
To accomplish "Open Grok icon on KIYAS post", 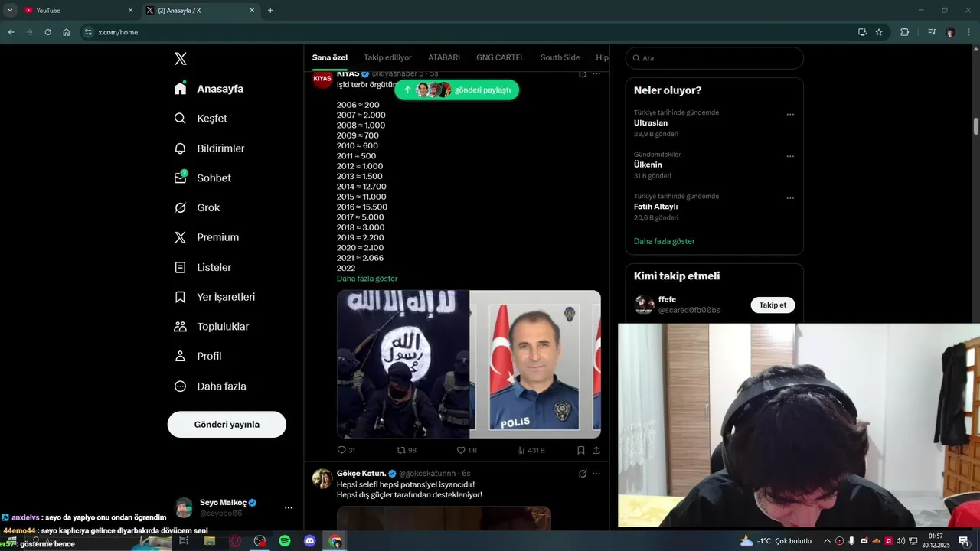I will tap(583, 74).
